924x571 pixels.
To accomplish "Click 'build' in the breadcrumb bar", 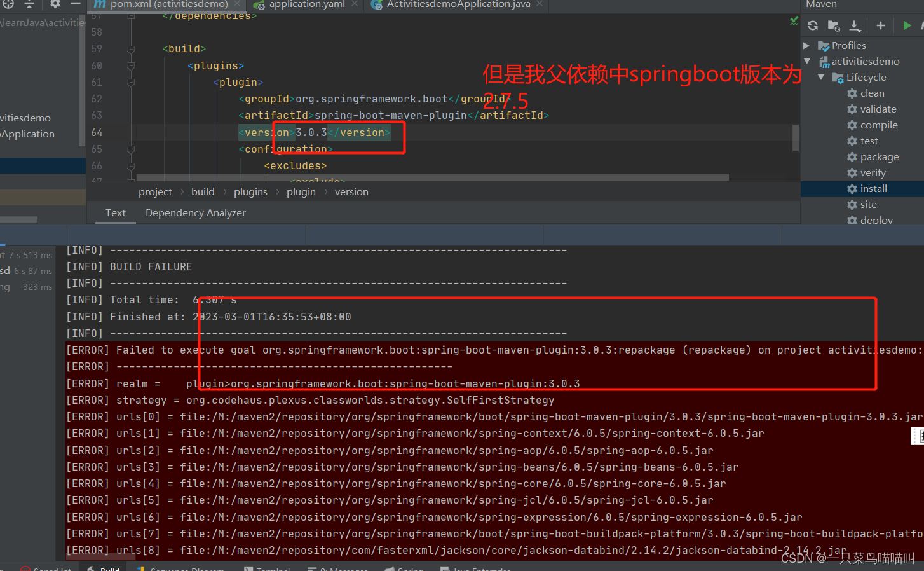I will (203, 192).
